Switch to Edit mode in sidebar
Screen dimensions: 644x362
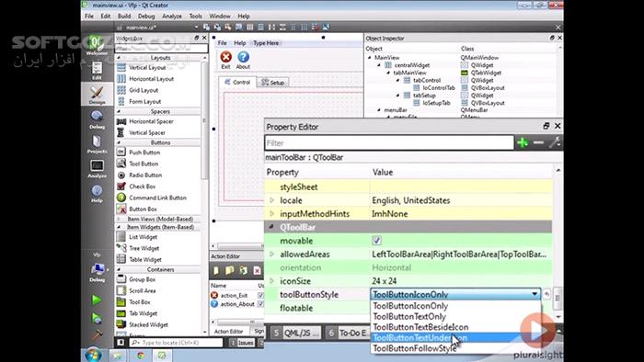97,71
